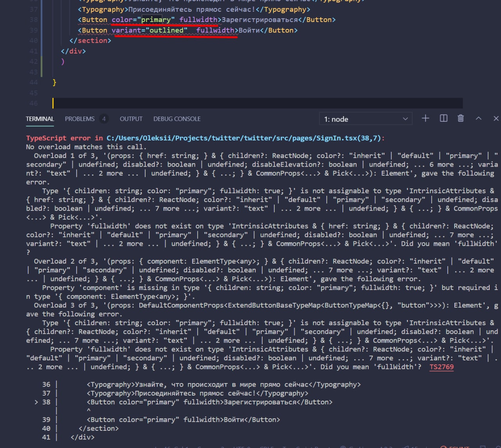
Task: Maximize the panel using the up chevron
Action: pos(478,118)
